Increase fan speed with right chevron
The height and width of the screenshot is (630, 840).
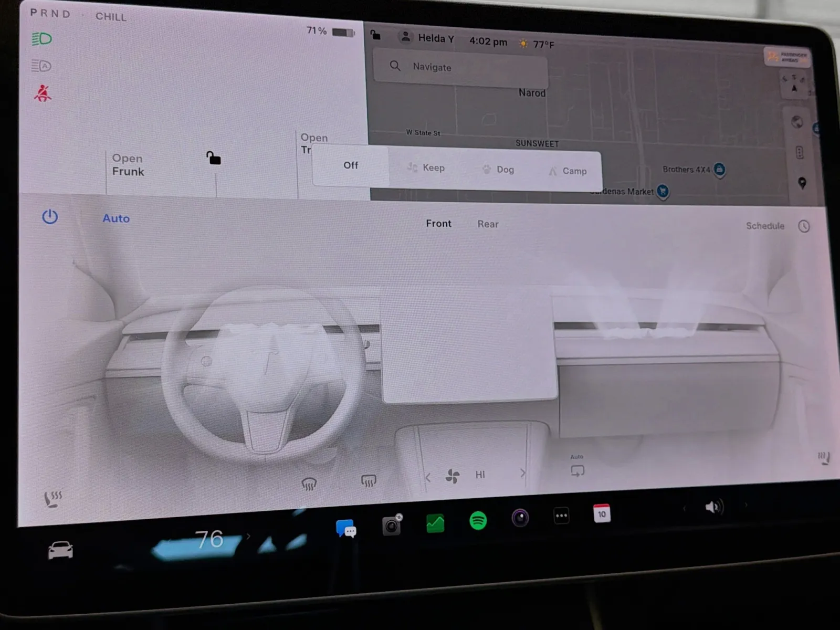coord(522,473)
